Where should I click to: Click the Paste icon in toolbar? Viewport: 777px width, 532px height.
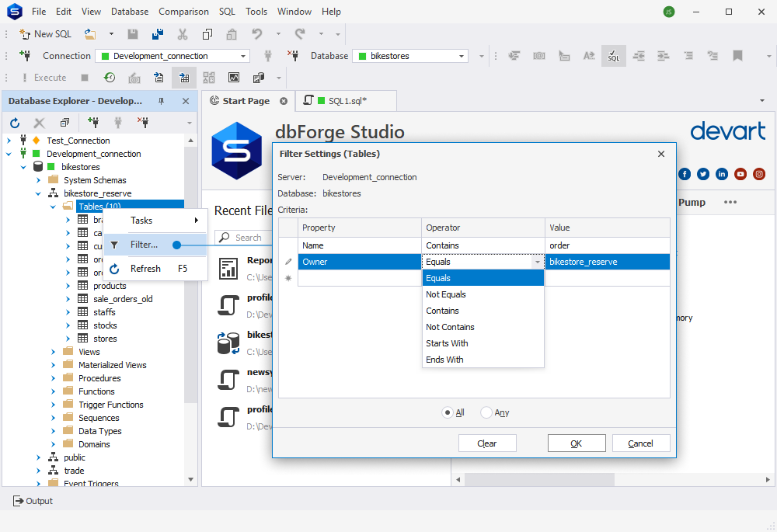pyautogui.click(x=232, y=34)
